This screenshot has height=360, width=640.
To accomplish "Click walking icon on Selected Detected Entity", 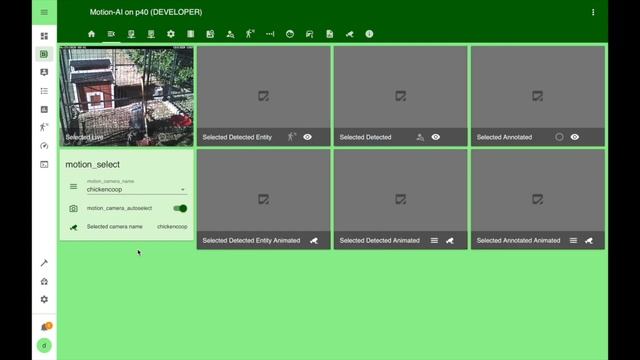I will click(291, 137).
